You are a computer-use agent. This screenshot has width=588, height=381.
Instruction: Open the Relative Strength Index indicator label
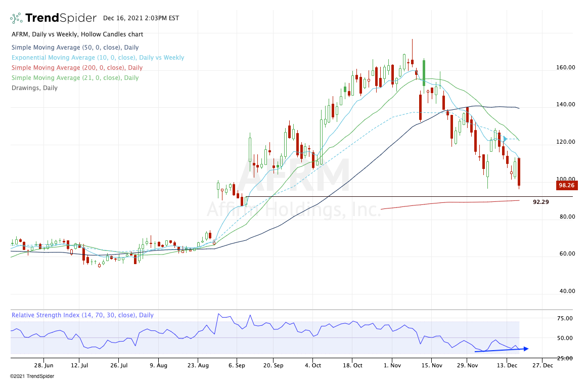[82, 315]
